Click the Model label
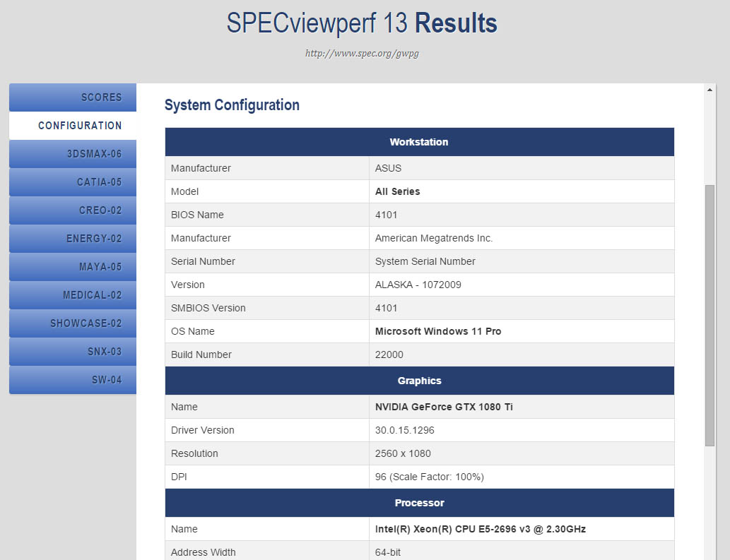Viewport: 730px width, 560px height. coord(185,191)
